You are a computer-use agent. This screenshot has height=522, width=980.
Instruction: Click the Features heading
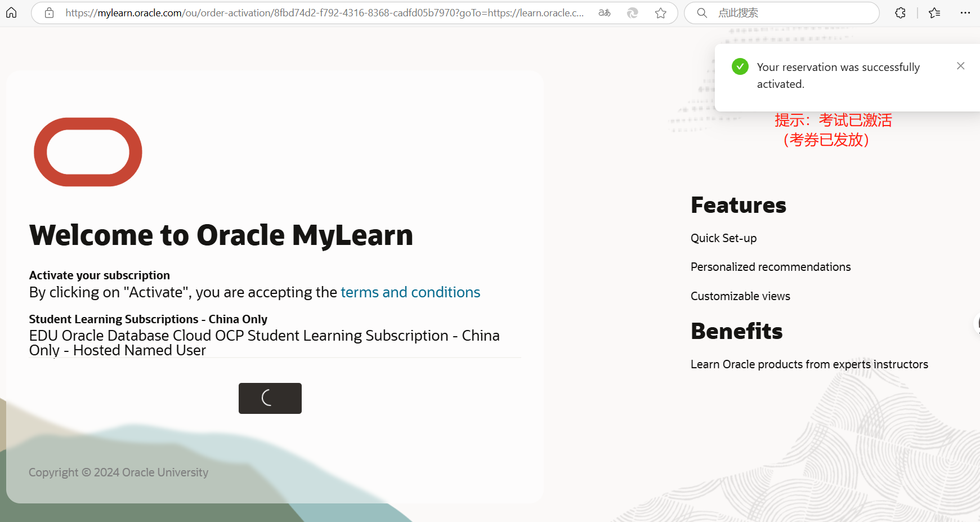coord(739,205)
